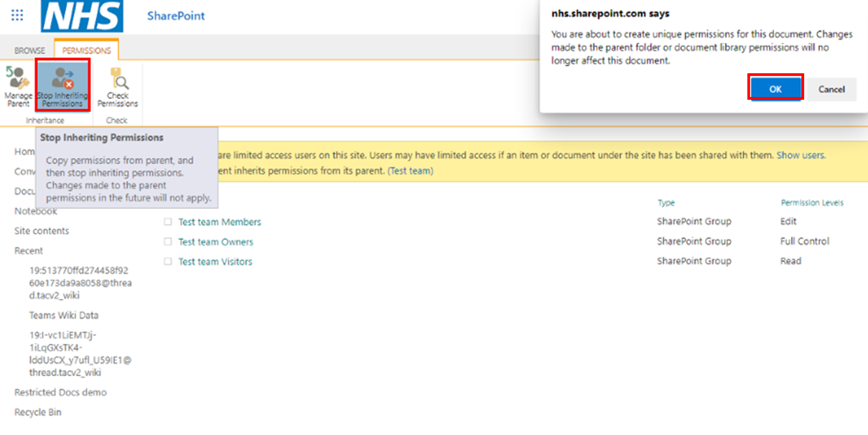Click the NHS logo
Image resolution: width=868 pixels, height=435 pixels.
click(82, 16)
